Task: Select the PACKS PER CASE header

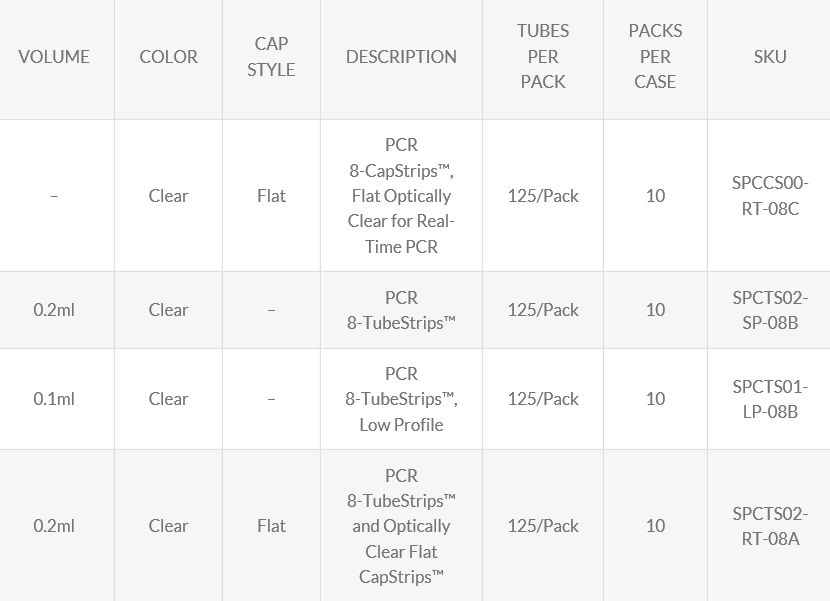Action: tap(655, 57)
